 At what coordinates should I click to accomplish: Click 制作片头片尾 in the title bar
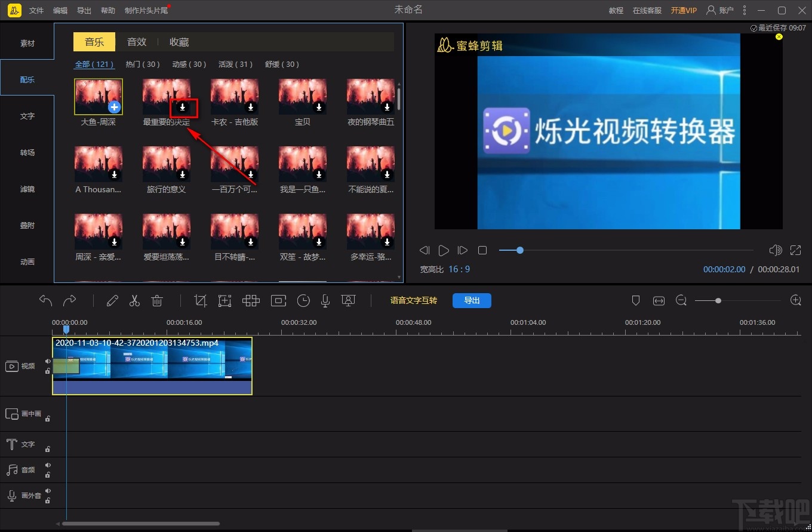pyautogui.click(x=146, y=11)
